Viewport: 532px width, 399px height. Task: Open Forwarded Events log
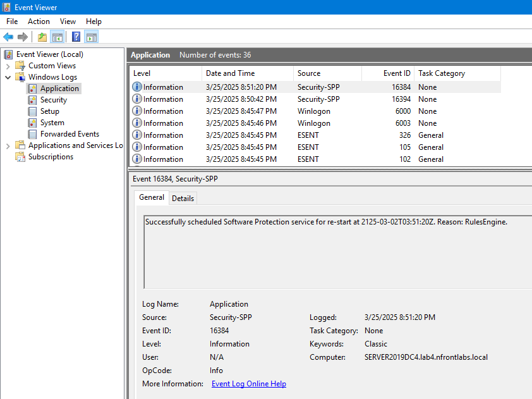[70, 134]
